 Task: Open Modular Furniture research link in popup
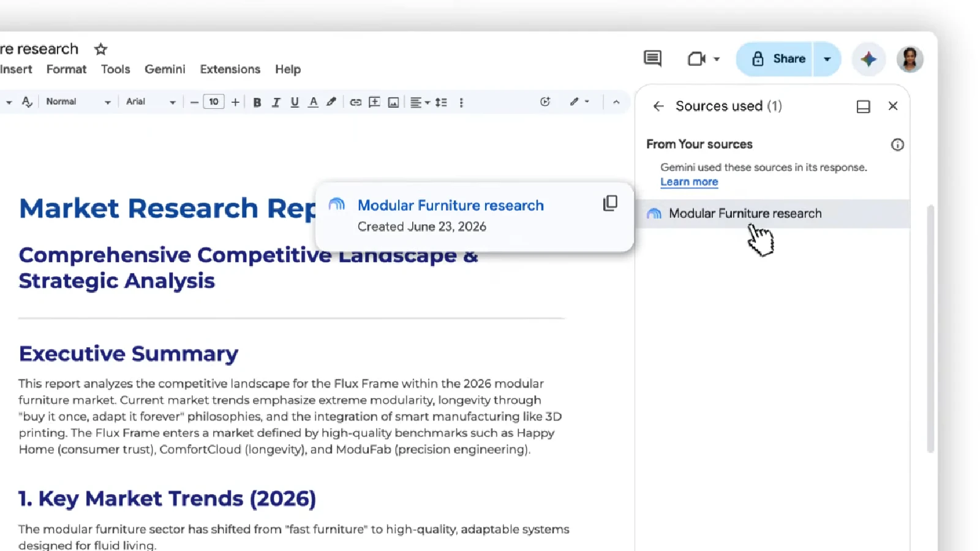click(x=450, y=206)
